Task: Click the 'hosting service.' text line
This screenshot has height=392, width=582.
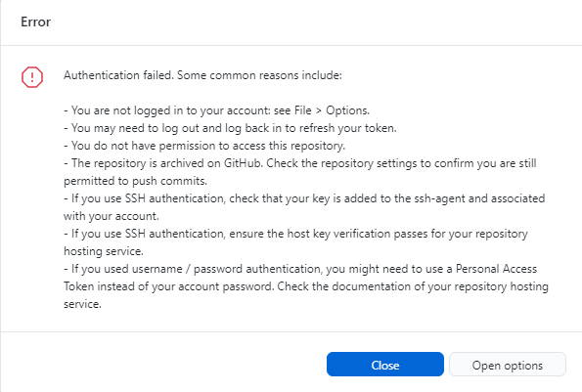Action: [x=104, y=251]
